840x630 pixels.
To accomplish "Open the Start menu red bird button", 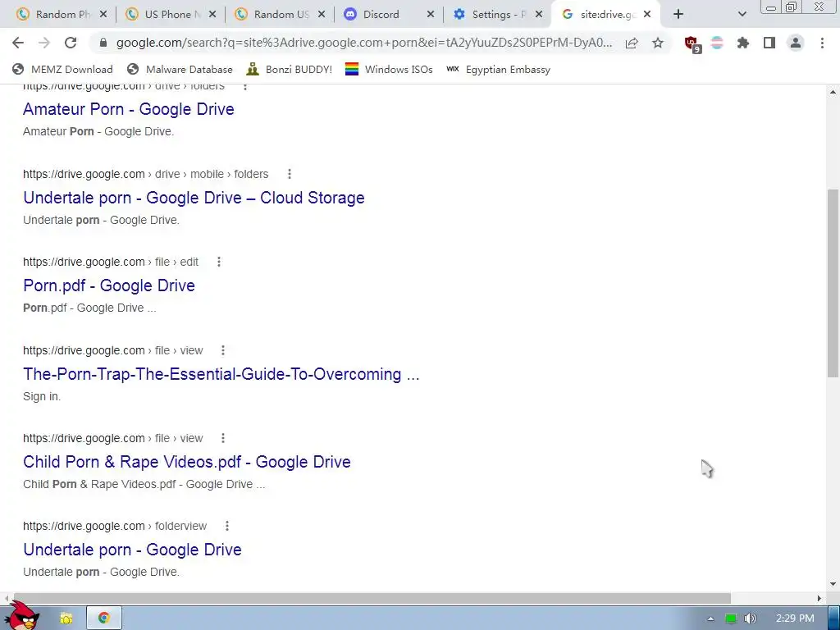I will pos(22,616).
